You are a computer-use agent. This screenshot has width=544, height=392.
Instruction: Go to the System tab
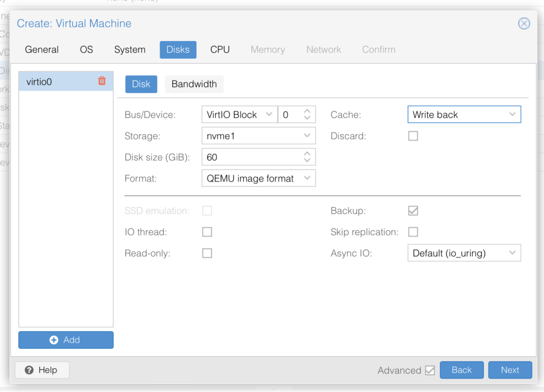[x=129, y=50]
